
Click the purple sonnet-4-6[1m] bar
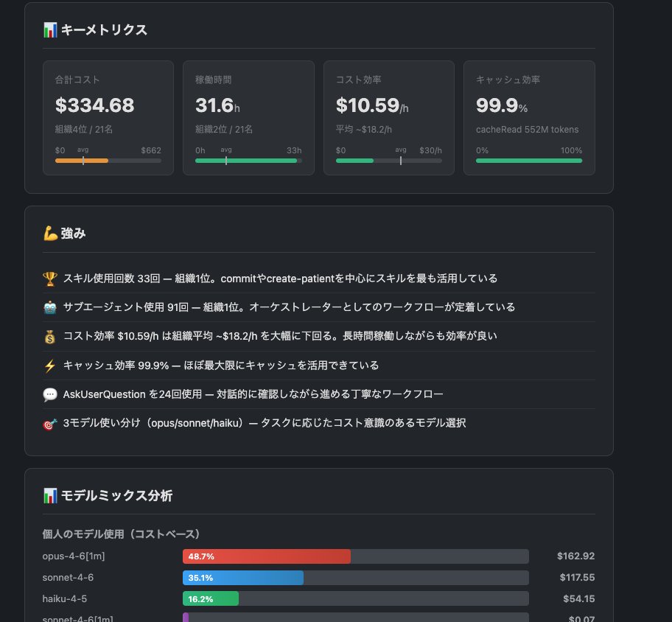pyautogui.click(x=186, y=618)
